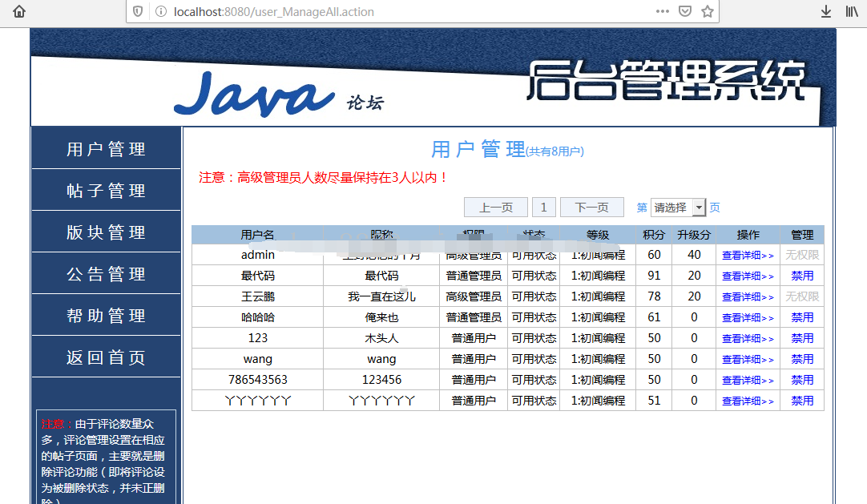Click 禁用 for user 哈哈哈
Image resolution: width=867 pixels, height=504 pixels.
pyautogui.click(x=802, y=317)
